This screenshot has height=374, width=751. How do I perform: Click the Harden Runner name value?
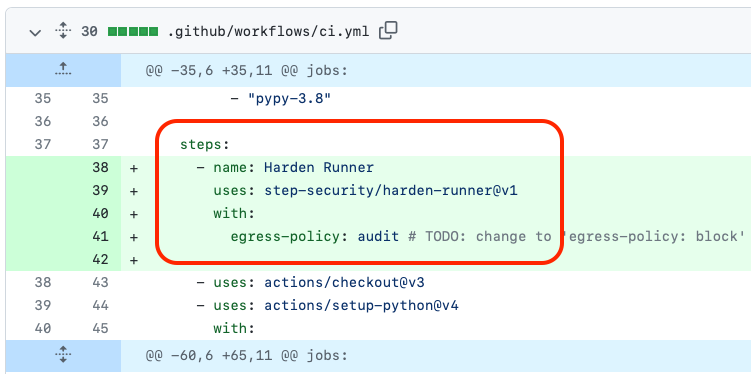point(319,168)
